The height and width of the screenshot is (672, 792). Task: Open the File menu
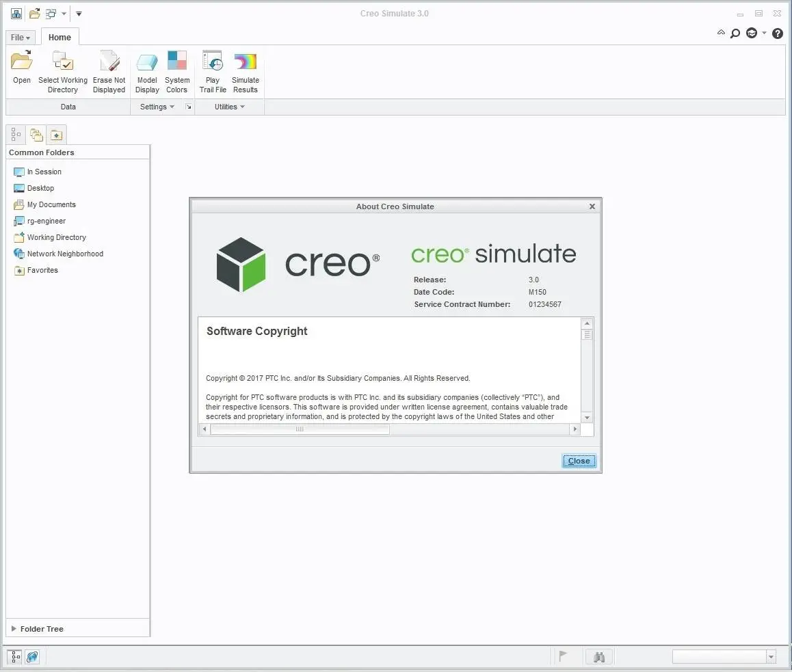point(21,38)
